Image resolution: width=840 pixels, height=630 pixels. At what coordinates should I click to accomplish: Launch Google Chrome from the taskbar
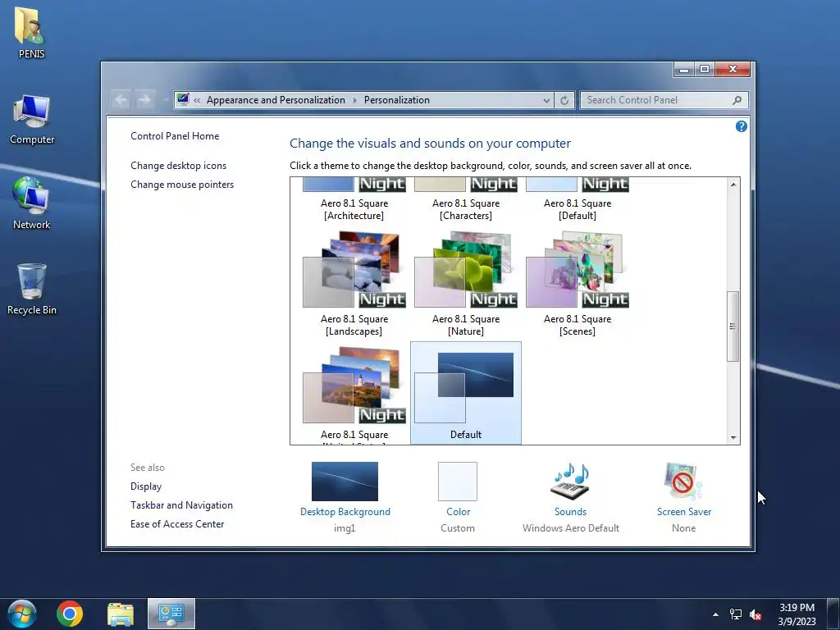coord(70,614)
